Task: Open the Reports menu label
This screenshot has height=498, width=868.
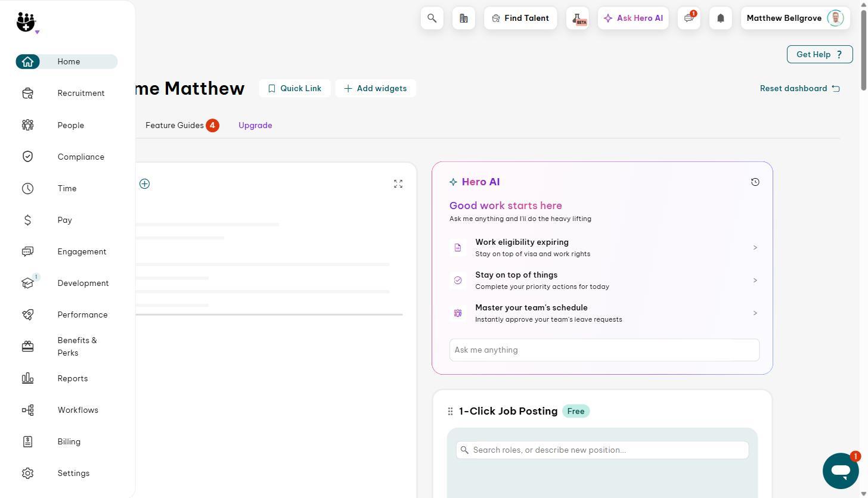Action: 73,378
